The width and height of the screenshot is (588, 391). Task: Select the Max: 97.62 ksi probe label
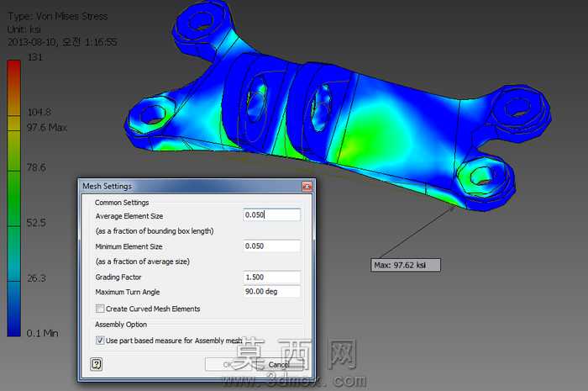point(406,265)
